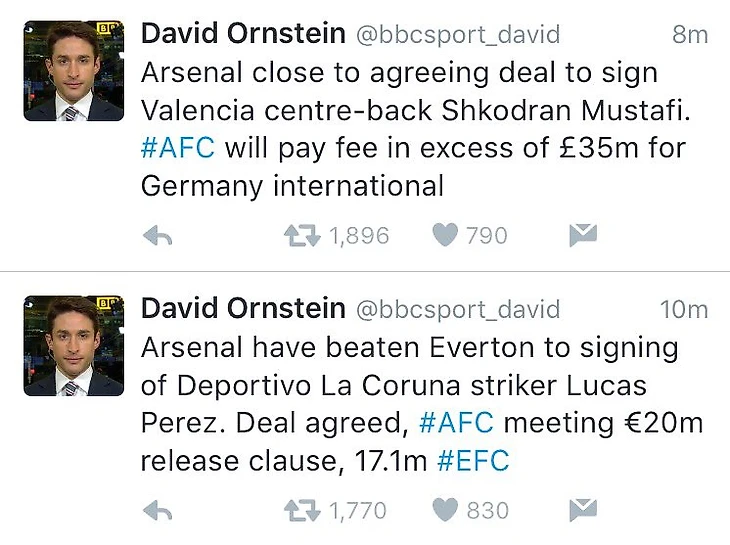Retweet the Lucas Perez tweet
Viewport: 730px width, 545px height.
(300, 511)
